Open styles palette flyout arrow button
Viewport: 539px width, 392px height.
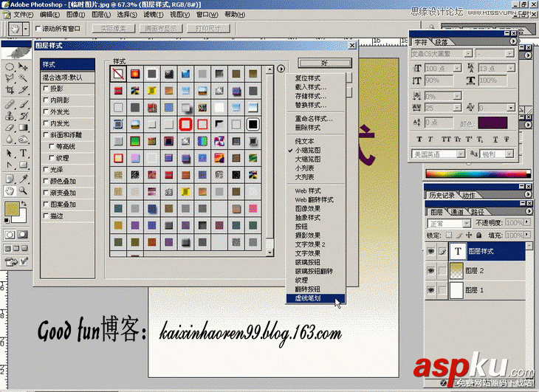coord(281,69)
